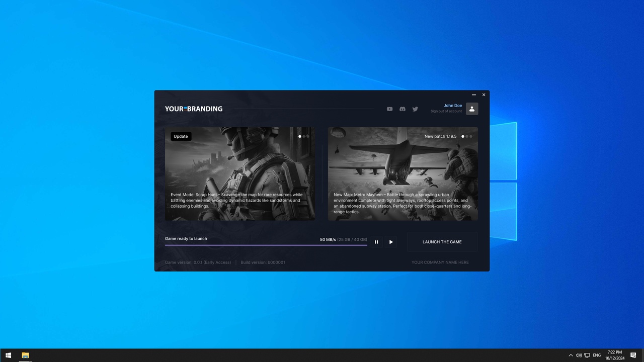
Task: Open the Twitter profile icon
Action: click(x=415, y=109)
